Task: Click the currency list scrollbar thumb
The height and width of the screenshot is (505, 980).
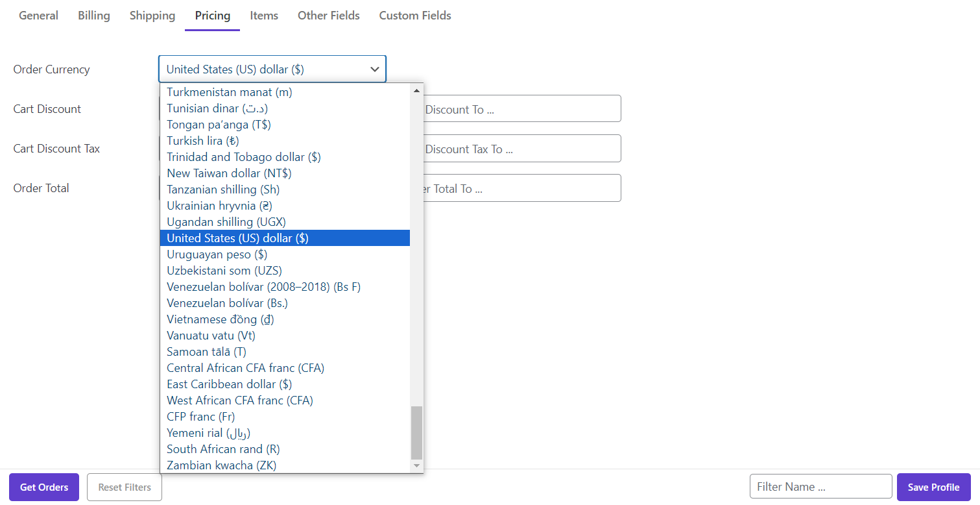Action: (x=417, y=432)
